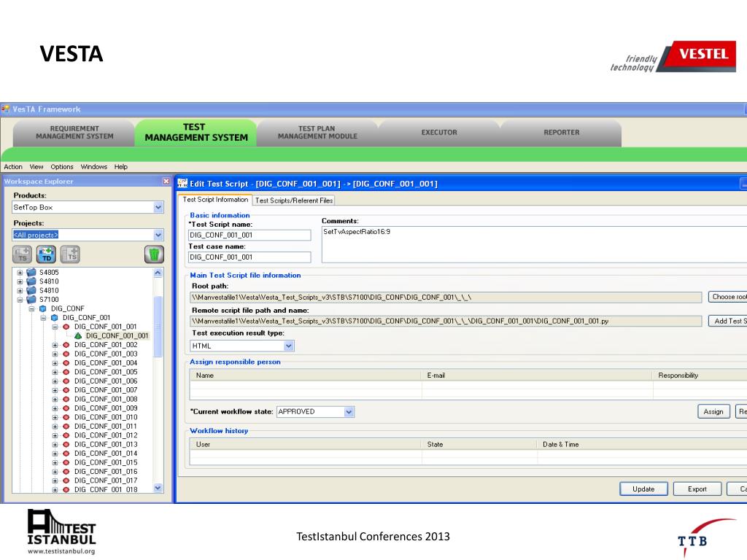The height and width of the screenshot is (560, 747).
Task: Click inside the Comments text box
Action: point(534,244)
